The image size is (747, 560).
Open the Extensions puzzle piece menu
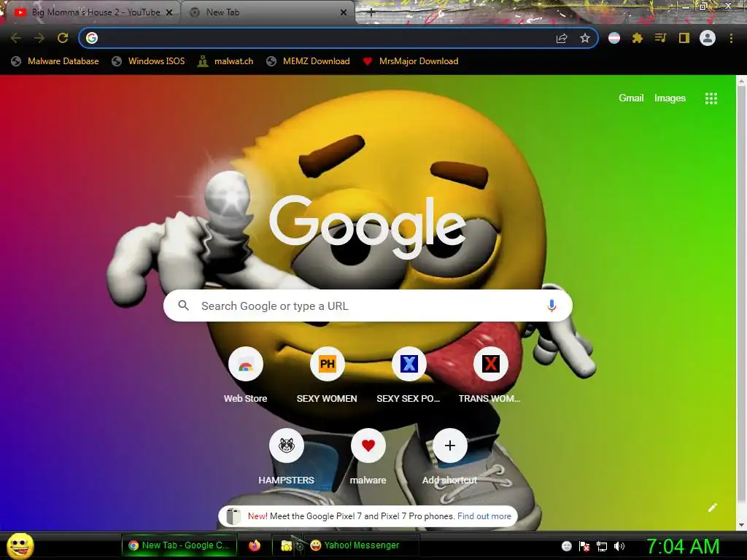pyautogui.click(x=638, y=38)
